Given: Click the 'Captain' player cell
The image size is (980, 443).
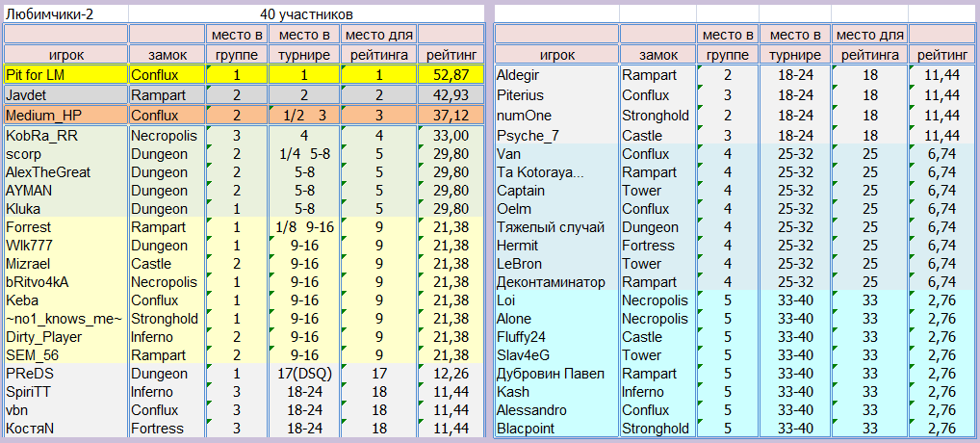Looking at the screenshot, I should (x=556, y=190).
